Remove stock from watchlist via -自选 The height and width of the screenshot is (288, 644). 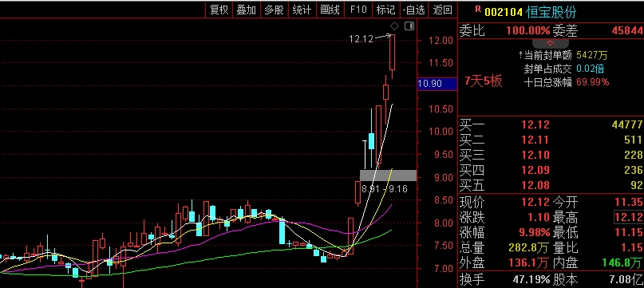(413, 10)
